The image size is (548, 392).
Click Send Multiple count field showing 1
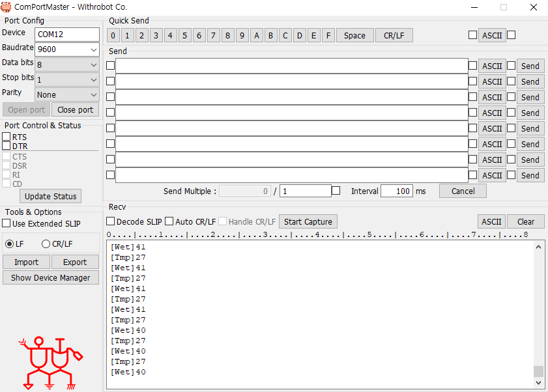306,191
